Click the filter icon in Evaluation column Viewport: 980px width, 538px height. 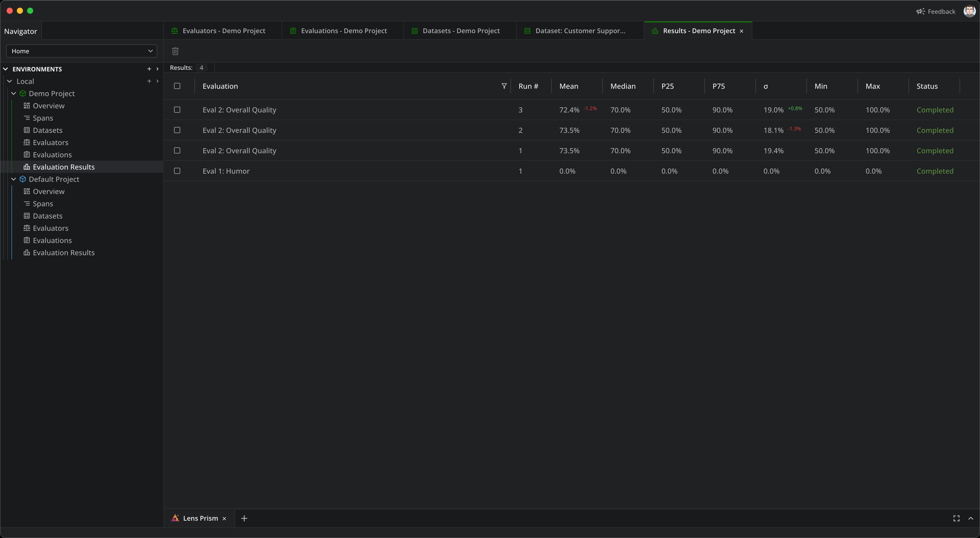(x=504, y=86)
